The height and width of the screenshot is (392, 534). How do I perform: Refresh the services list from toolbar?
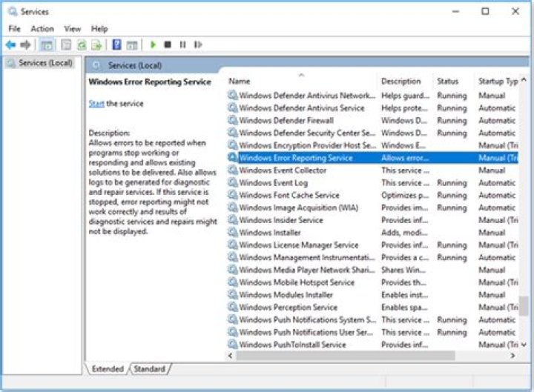(82, 44)
